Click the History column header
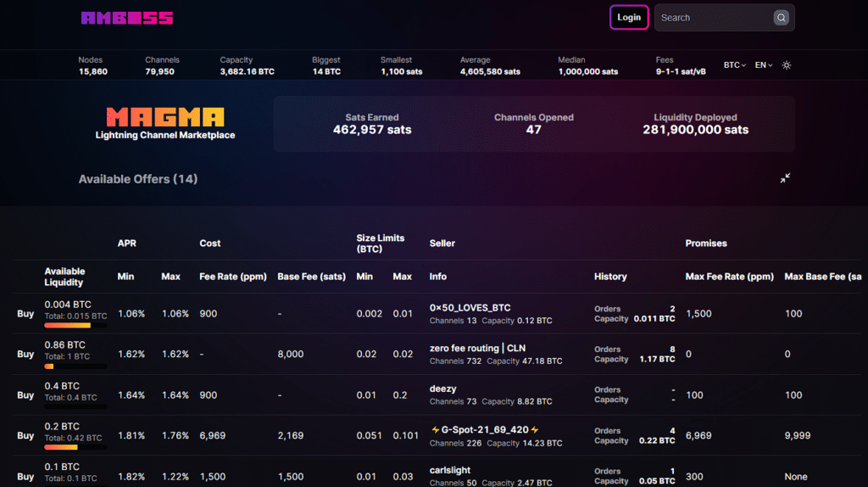The image size is (868, 487). (x=610, y=277)
